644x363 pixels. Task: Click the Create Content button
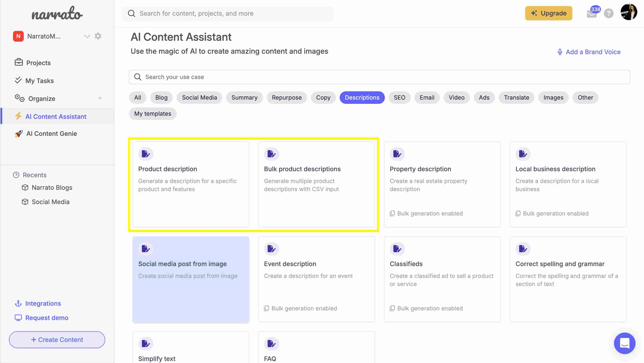57,340
